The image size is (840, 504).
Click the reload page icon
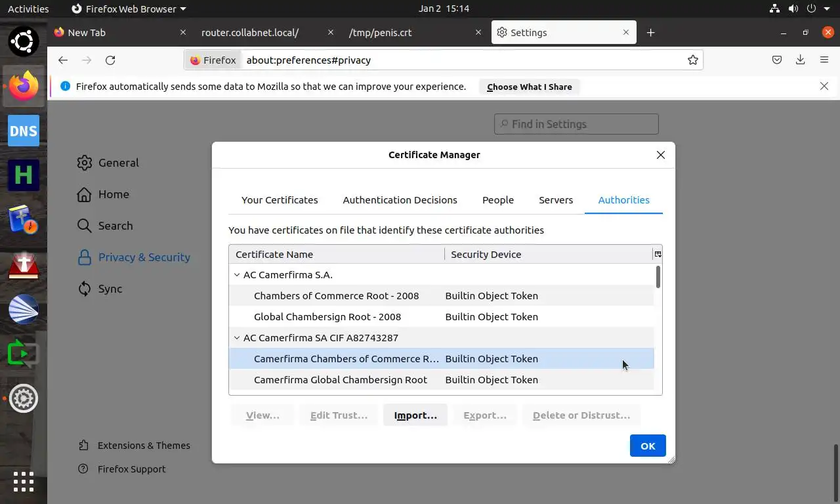coord(110,60)
